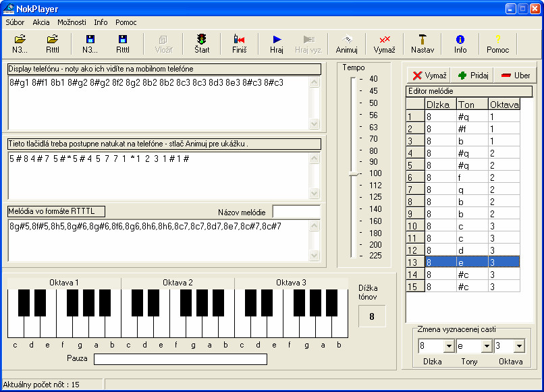Screen dimensions: 544x392
Task: Play white key e in Oktava 3
Action: point(275,328)
